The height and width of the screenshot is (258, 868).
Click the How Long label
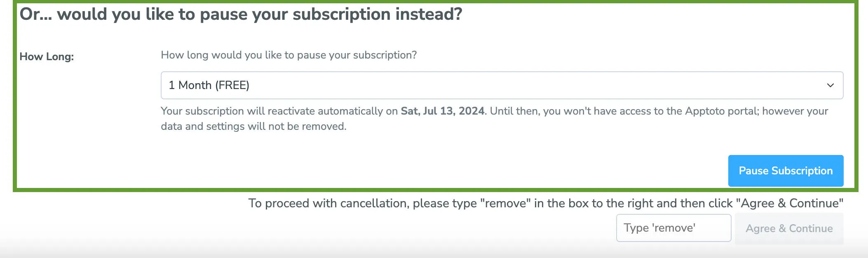coord(47,57)
